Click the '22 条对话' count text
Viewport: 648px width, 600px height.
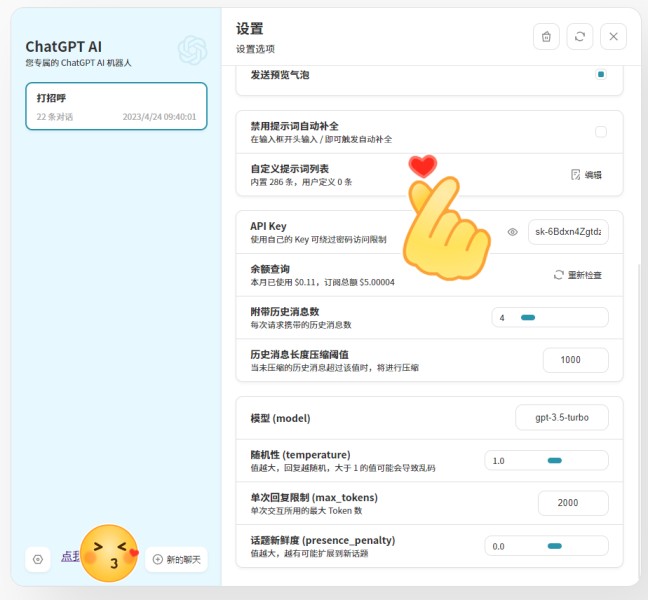tap(55, 117)
